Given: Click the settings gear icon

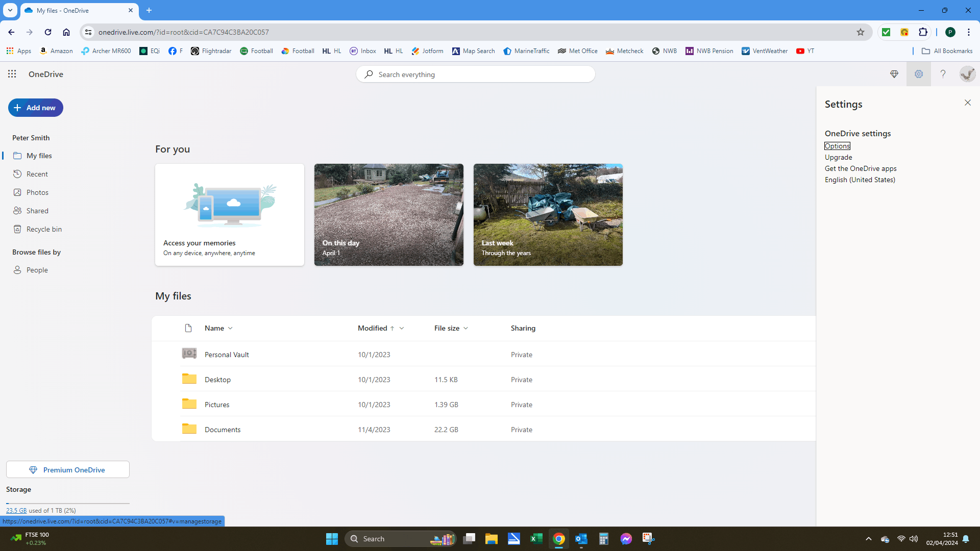Looking at the screenshot, I should click(x=918, y=74).
